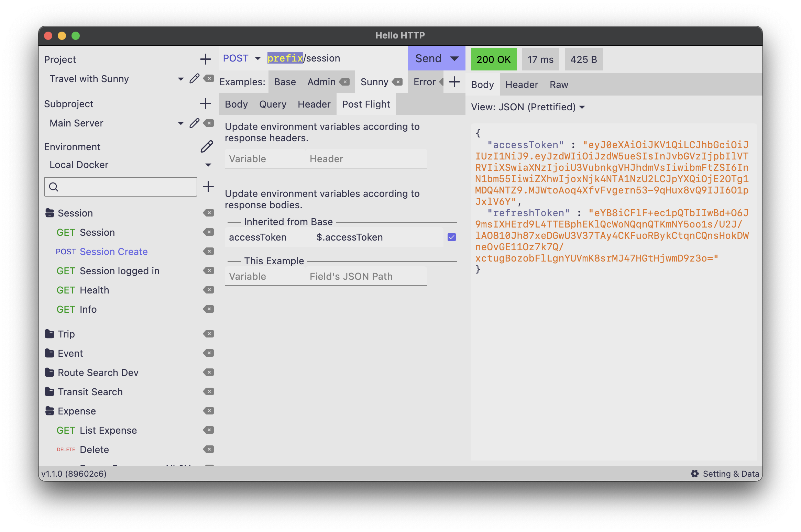Delete the GET Health request
The width and height of the screenshot is (801, 532).
[x=208, y=290]
